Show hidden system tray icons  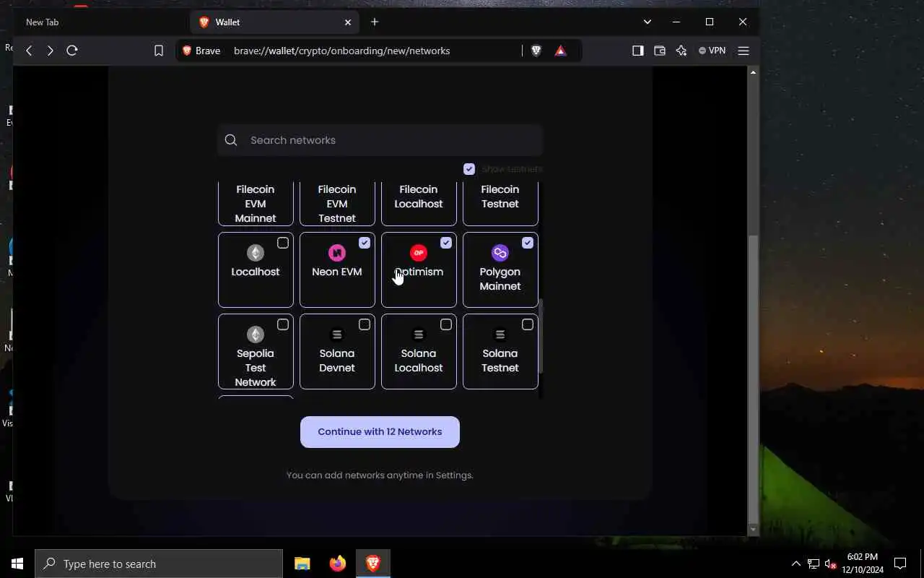796,564
